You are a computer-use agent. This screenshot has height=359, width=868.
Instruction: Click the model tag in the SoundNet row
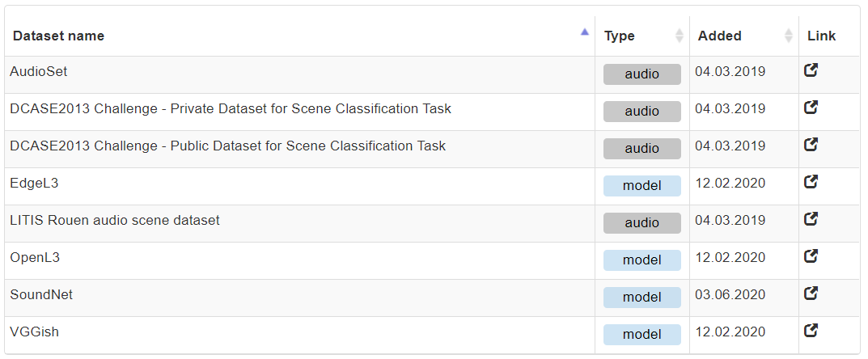coord(642,298)
